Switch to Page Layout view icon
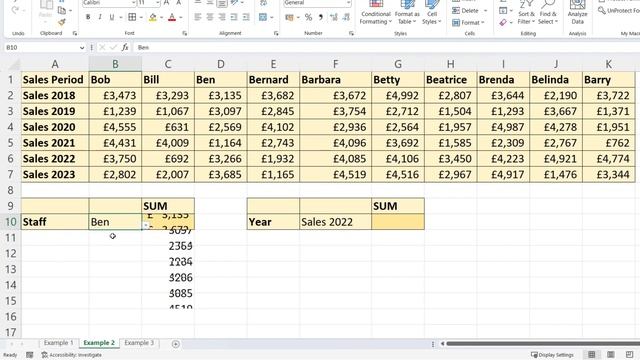The width and height of the screenshot is (640, 360). 611,355
